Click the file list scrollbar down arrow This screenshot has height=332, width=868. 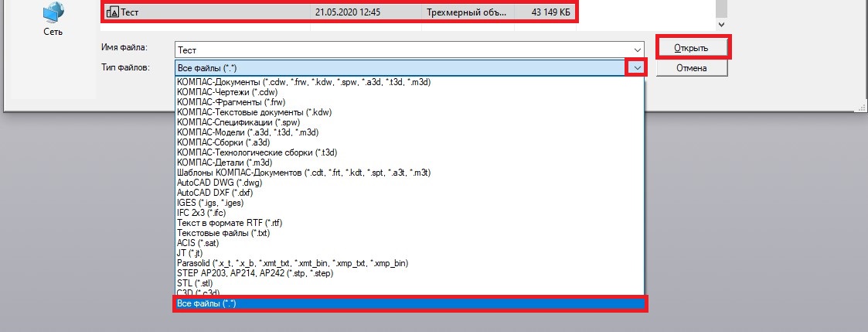[x=721, y=24]
